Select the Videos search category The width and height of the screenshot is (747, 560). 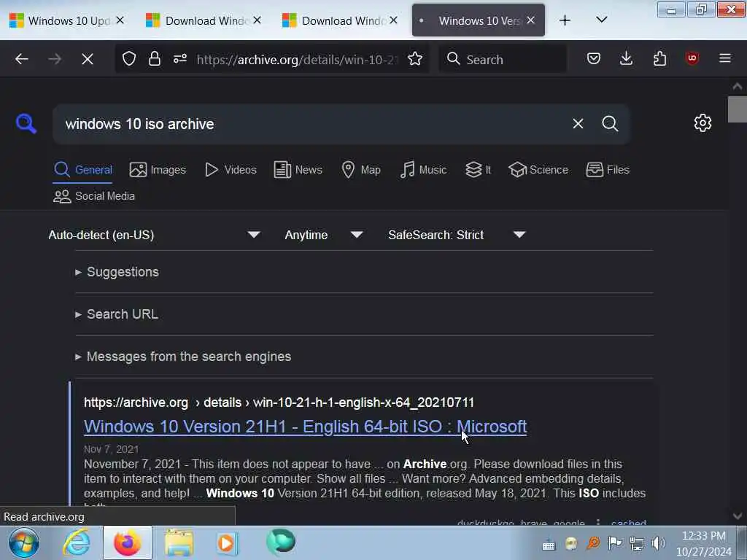(x=231, y=170)
